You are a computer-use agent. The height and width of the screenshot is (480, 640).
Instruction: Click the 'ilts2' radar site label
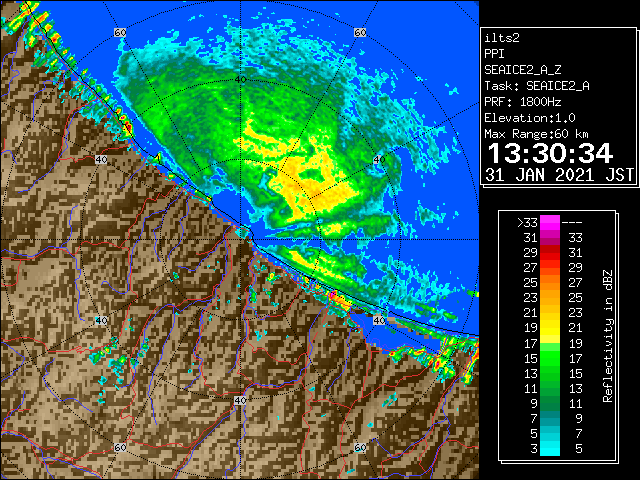(502, 38)
